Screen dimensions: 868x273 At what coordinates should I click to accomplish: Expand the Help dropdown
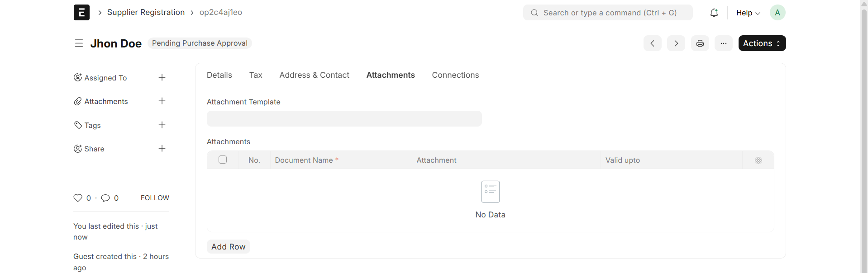(x=748, y=13)
